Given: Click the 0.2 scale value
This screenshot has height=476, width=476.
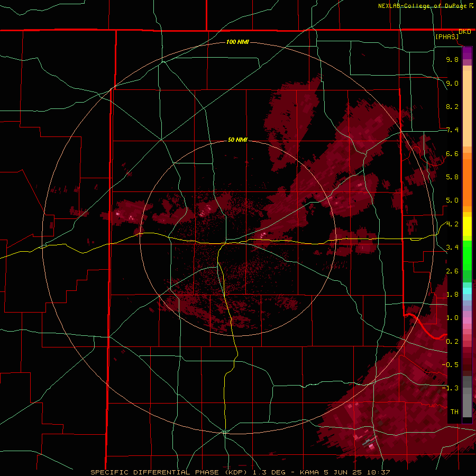Looking at the screenshot, I should (x=452, y=342).
